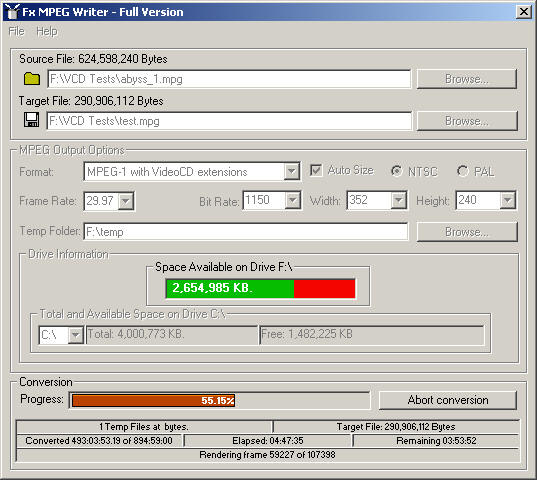
Task: Open the File menu
Action: tap(16, 31)
